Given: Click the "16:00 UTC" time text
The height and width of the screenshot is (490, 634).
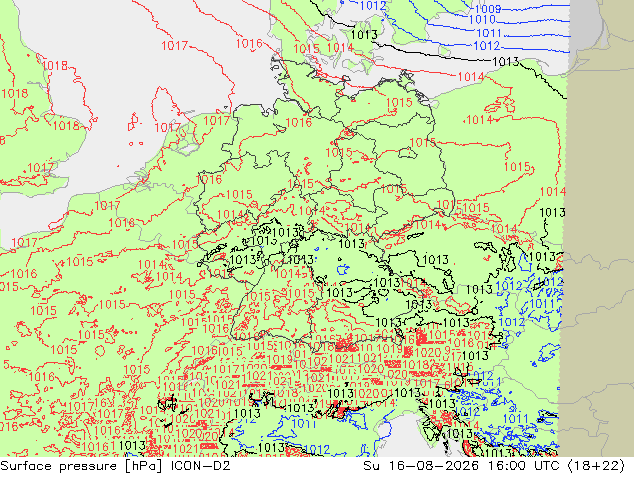Looking at the screenshot, I should [522, 466].
